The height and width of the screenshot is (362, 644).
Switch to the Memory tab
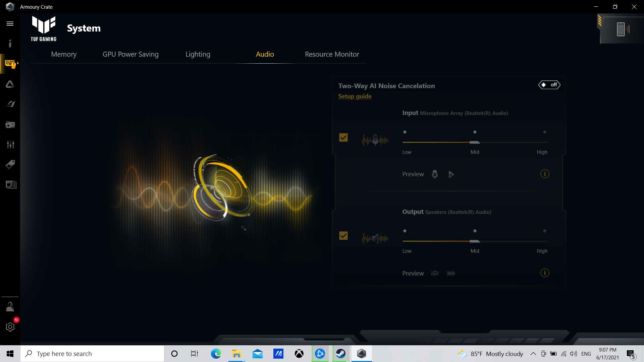(x=64, y=54)
